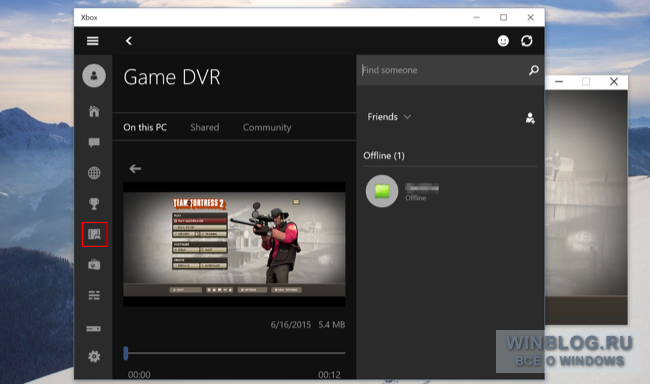Viewport: 650px width, 384px height.
Task: Click the 5.4 MB file size text
Action: point(332,325)
